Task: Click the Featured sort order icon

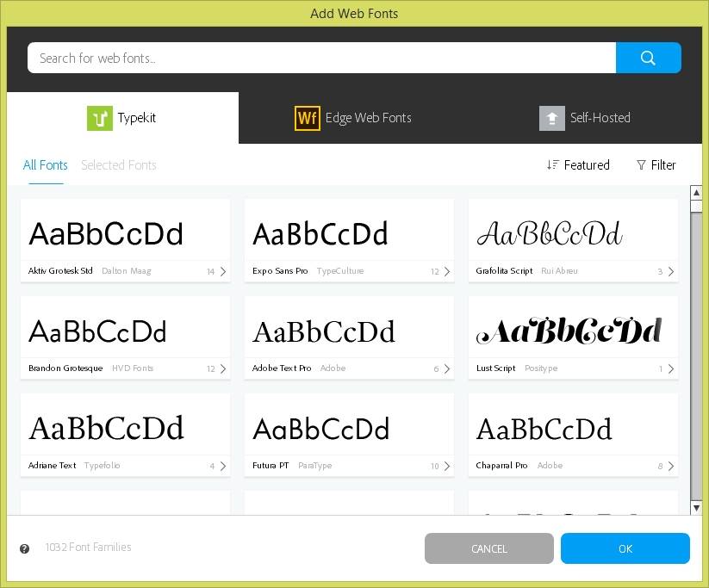Action: click(x=552, y=165)
